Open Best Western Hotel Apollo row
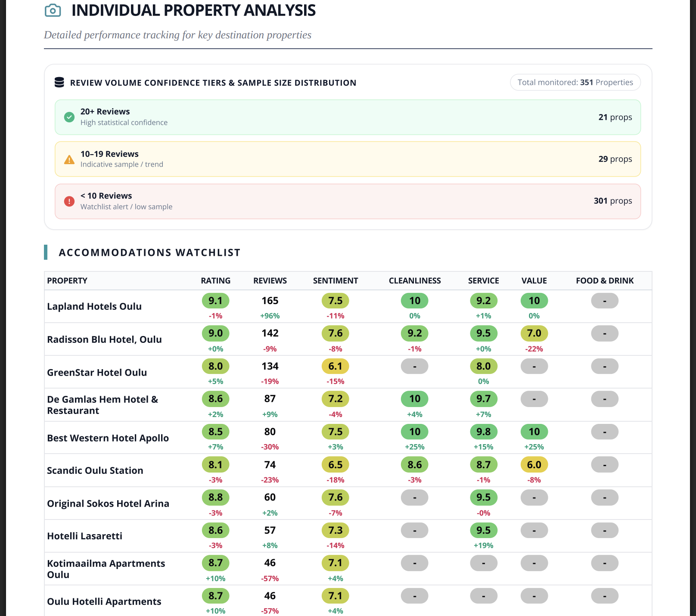 pyautogui.click(x=348, y=438)
